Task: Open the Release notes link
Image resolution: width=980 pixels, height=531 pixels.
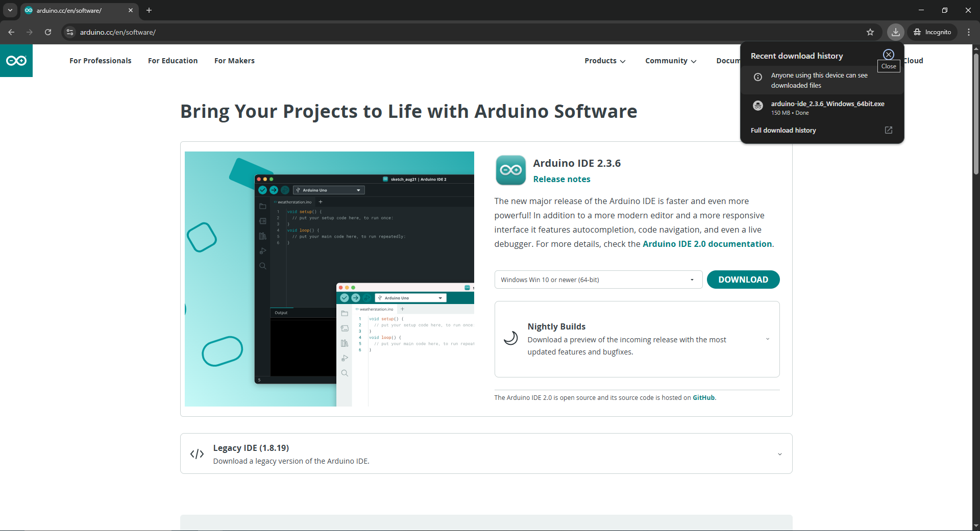Action: pos(561,179)
